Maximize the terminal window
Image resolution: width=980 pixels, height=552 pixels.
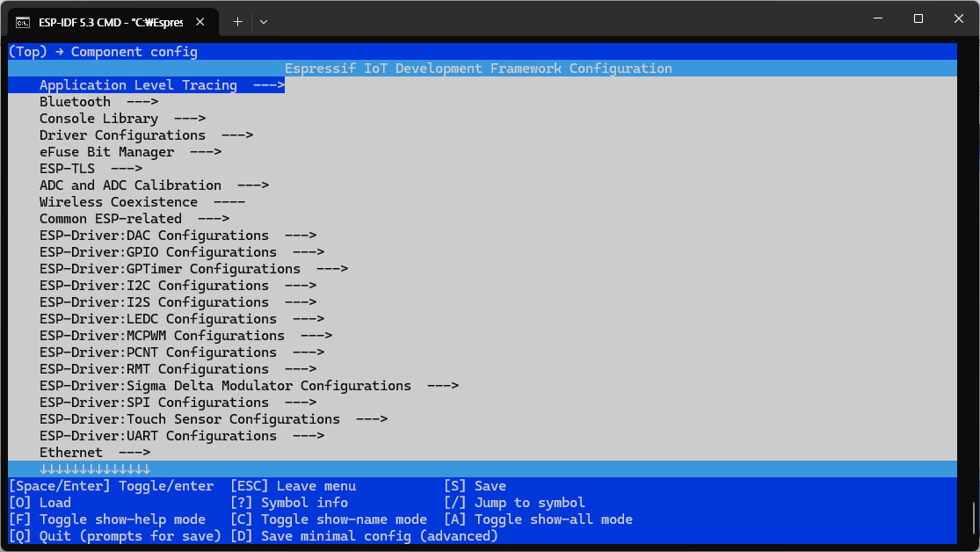(918, 18)
